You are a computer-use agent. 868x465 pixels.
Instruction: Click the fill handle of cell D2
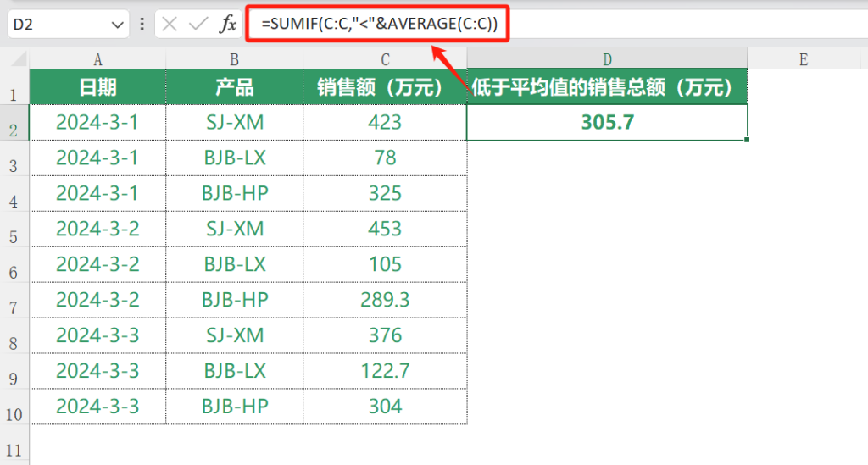(x=748, y=140)
